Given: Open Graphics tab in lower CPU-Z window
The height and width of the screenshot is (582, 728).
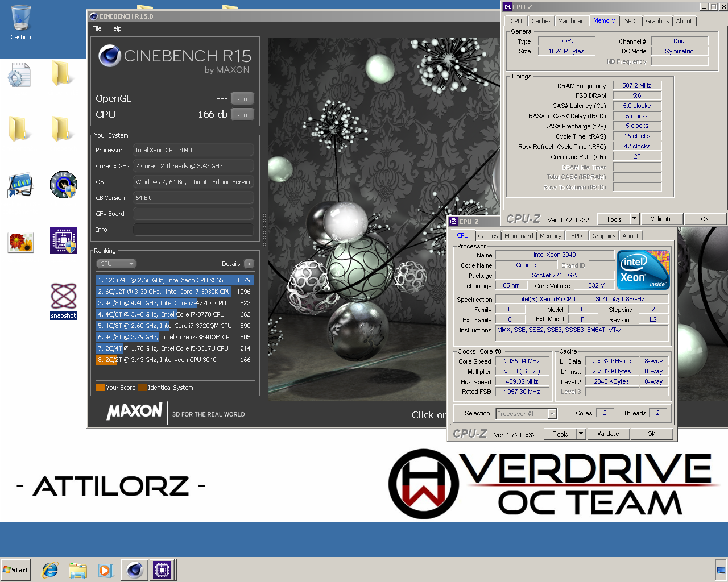Looking at the screenshot, I should tap(604, 236).
